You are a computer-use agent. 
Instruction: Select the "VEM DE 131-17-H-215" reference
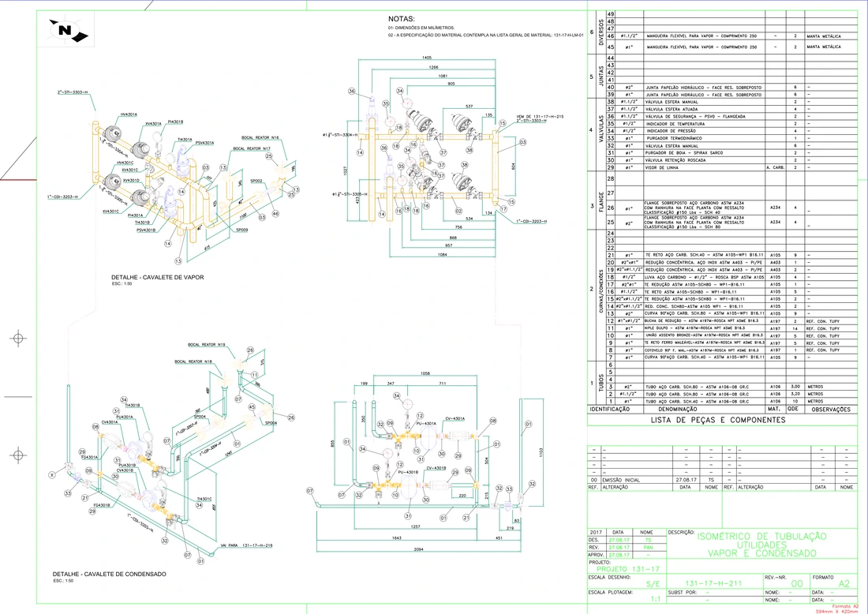pos(540,117)
